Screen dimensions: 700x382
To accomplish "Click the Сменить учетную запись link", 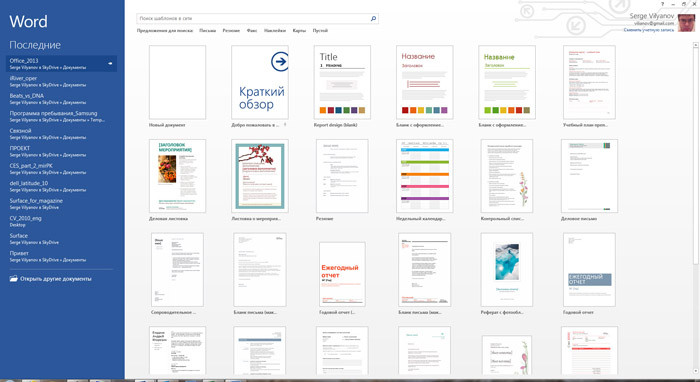I will coord(649,30).
